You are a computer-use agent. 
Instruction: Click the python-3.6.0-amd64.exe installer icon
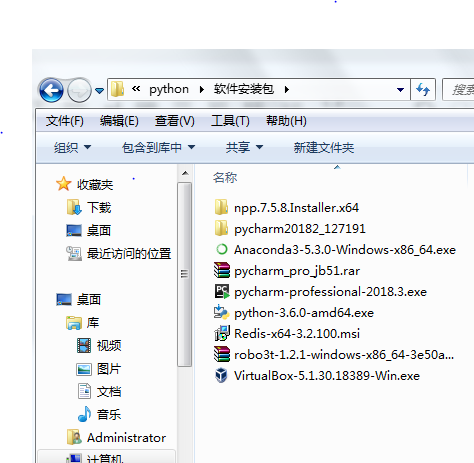point(222,312)
